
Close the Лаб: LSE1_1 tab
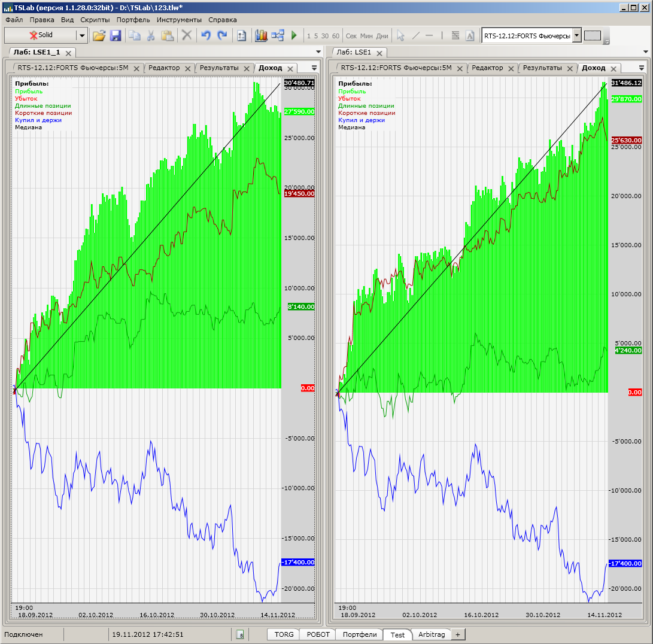click(68, 53)
